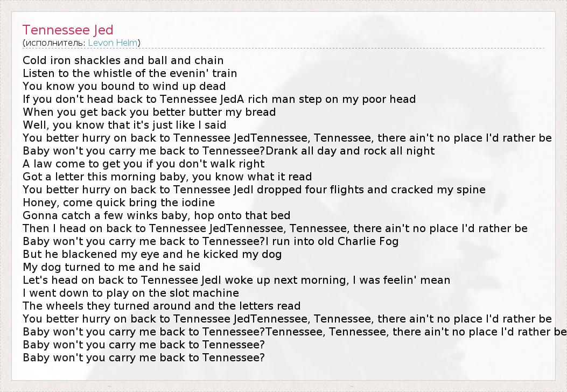The height and width of the screenshot is (392, 567).
Task: Select the line 'The wheels they turned around'
Action: coord(162,306)
